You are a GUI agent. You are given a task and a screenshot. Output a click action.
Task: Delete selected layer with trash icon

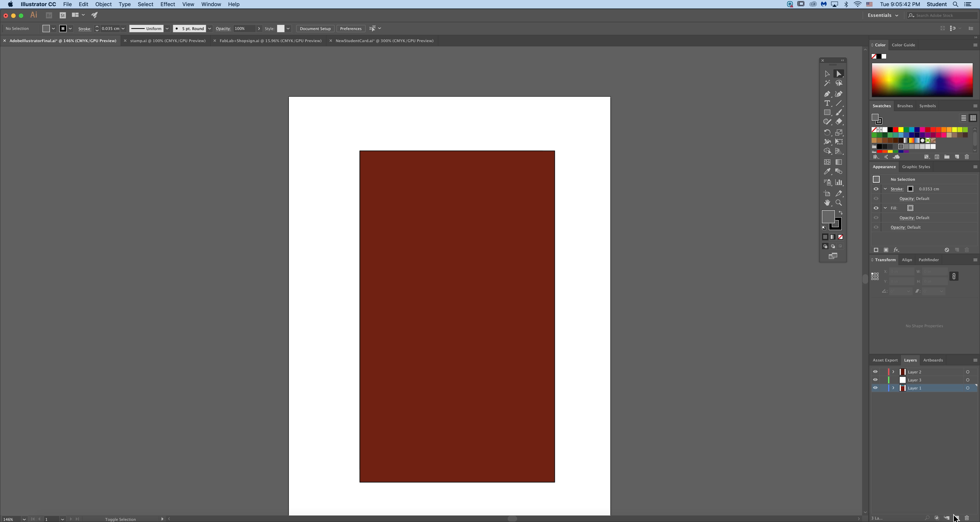click(967, 518)
